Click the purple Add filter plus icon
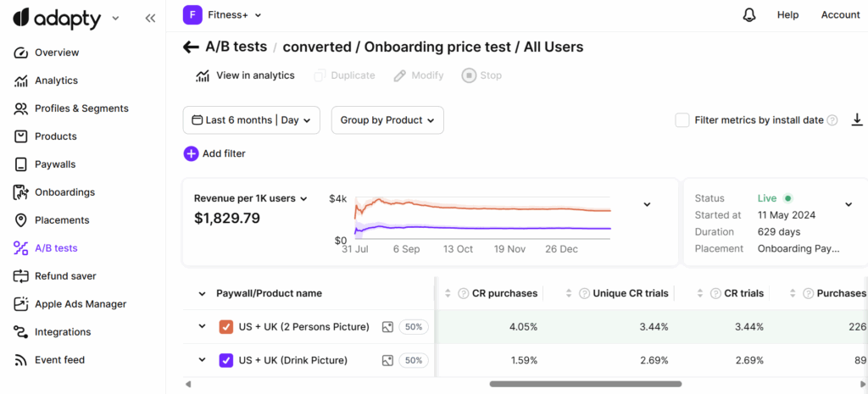This screenshot has height=394, width=868. [x=191, y=153]
